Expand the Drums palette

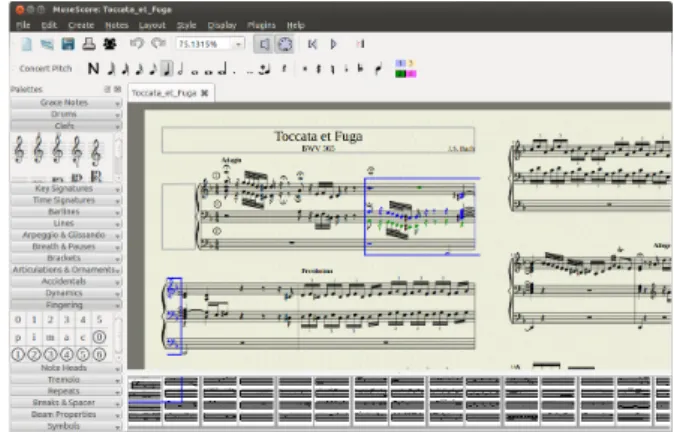point(66,114)
